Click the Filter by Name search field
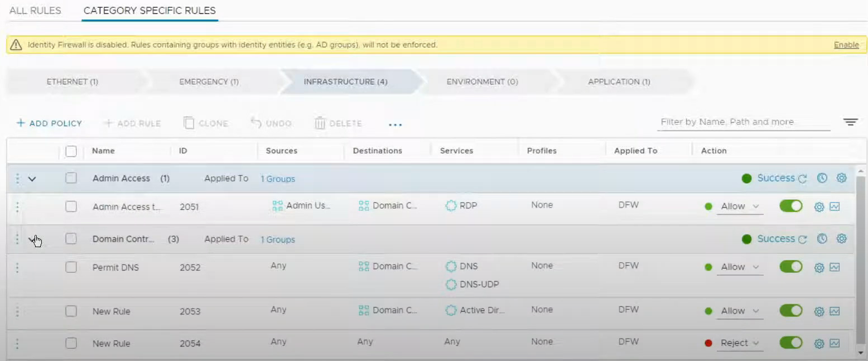 click(x=742, y=122)
